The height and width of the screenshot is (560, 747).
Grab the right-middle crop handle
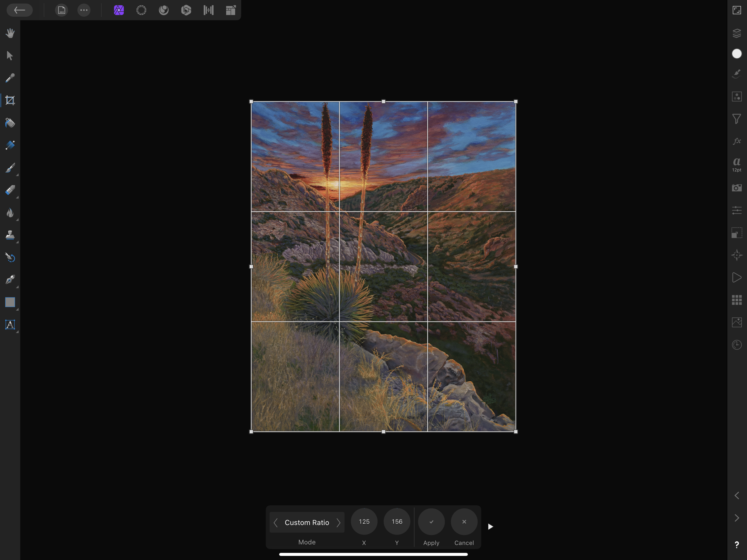tap(516, 267)
